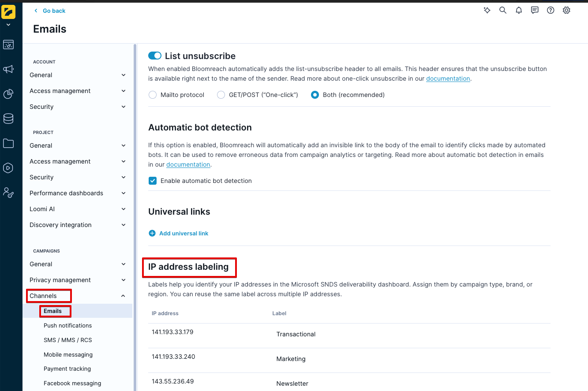The height and width of the screenshot is (391, 588).
Task: Open search magnifier icon
Action: (x=503, y=10)
